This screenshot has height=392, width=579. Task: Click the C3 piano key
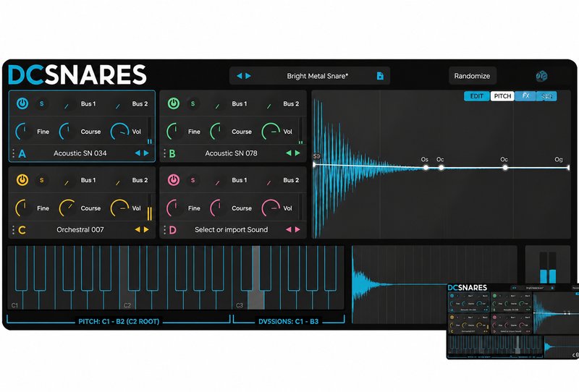point(240,299)
